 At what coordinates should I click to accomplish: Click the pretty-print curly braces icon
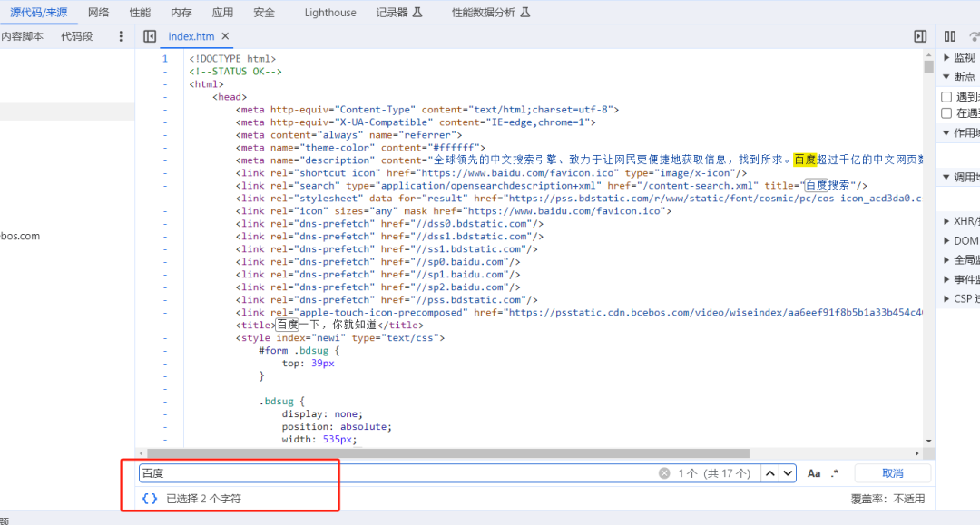coord(150,499)
